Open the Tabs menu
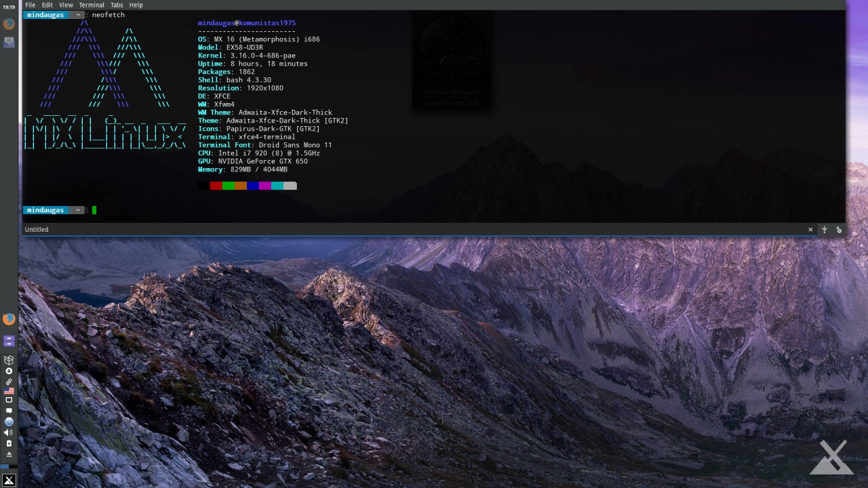The image size is (868, 488). coord(117,5)
